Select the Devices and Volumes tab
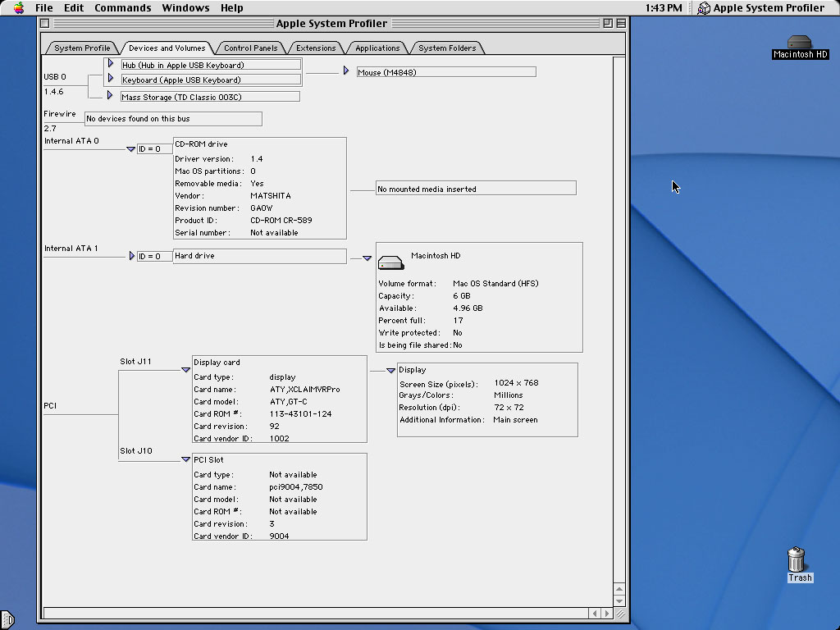Screen dimensions: 840x630 167,48
